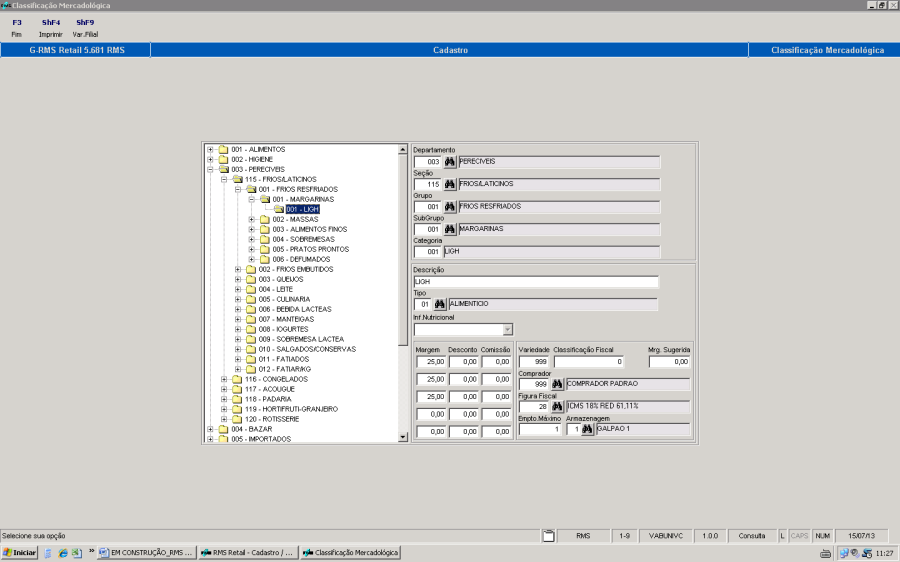The width and height of the screenshot is (900, 562).
Task: Select 006 - BEBIDA LACTEAS tree item
Action: pos(294,309)
